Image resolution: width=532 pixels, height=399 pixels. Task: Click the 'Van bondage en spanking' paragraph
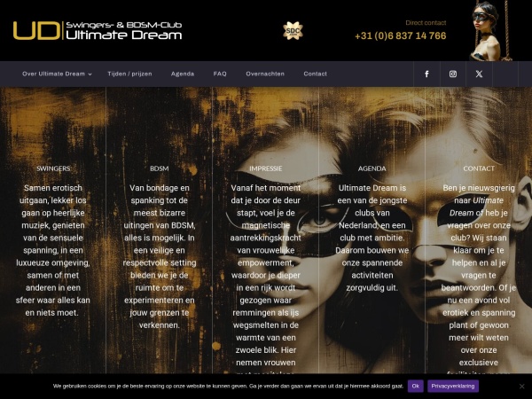[x=159, y=256]
